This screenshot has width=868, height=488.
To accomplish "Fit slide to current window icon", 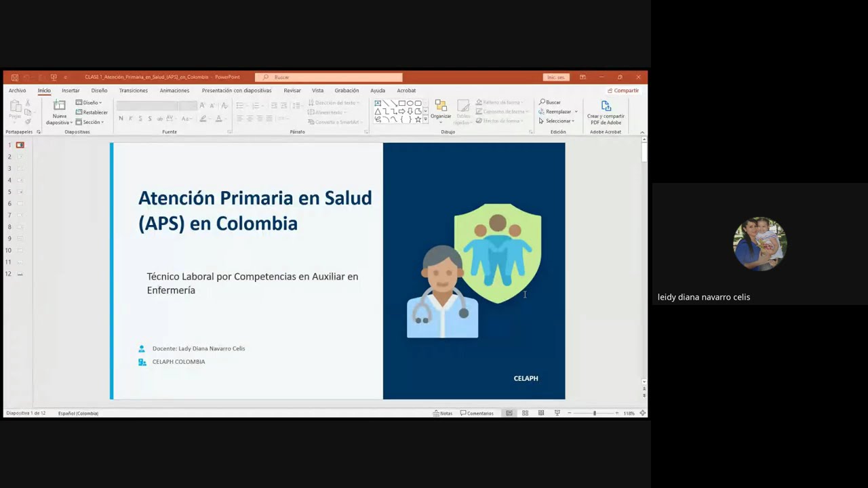I will pos(642,413).
